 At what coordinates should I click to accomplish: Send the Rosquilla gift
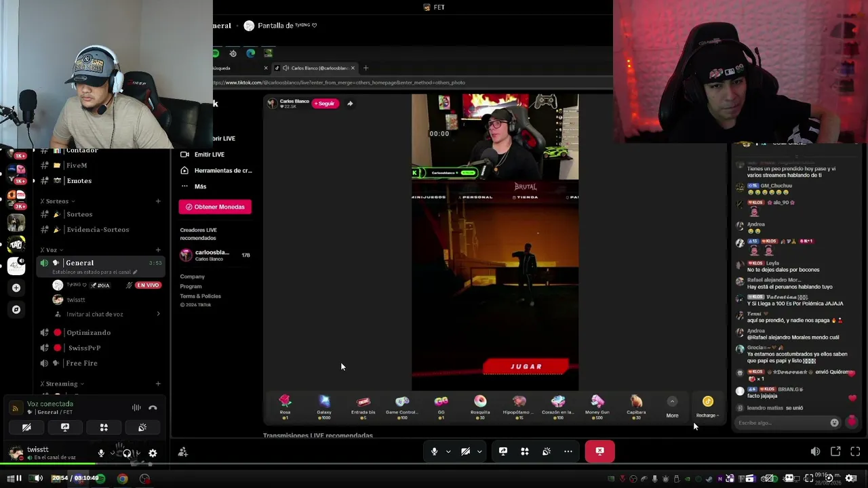pos(480,406)
